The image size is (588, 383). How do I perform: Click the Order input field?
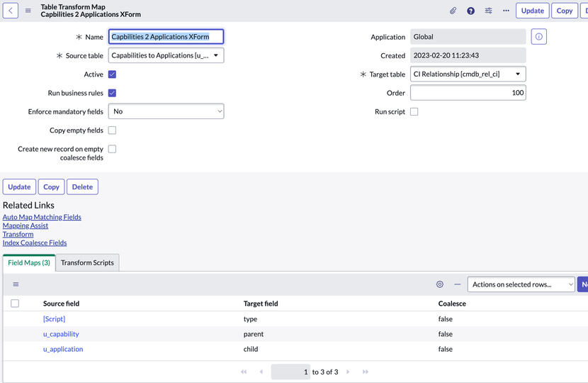[x=468, y=93]
